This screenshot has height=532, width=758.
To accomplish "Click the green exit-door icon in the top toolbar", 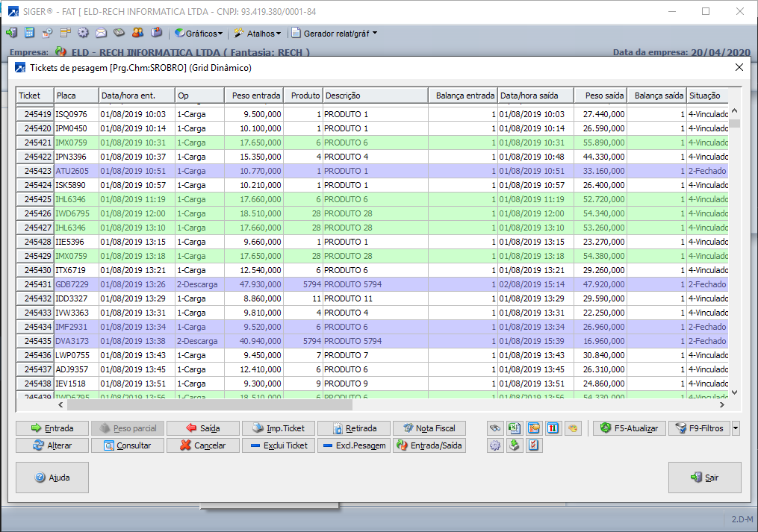I will pos(11,33).
